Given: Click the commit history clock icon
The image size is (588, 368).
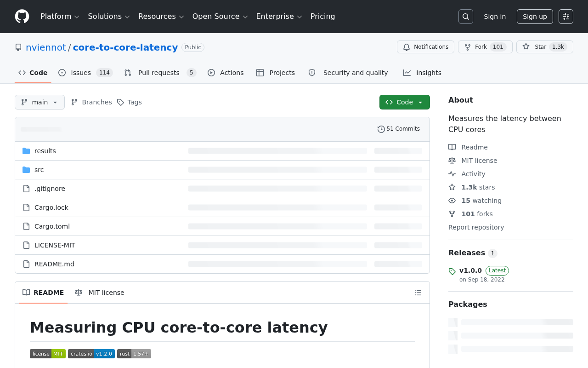Looking at the screenshot, I should coord(381,129).
